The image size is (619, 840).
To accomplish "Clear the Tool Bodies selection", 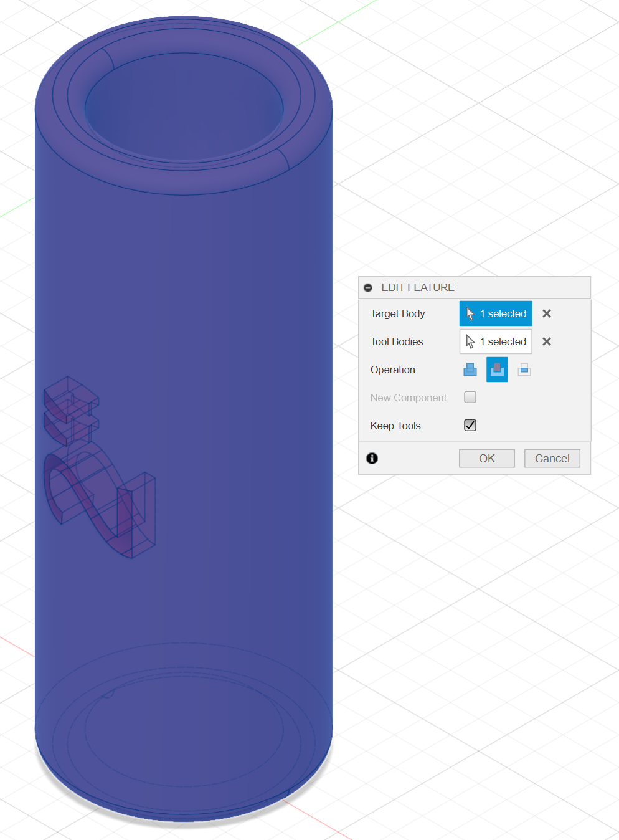I will 547,341.
